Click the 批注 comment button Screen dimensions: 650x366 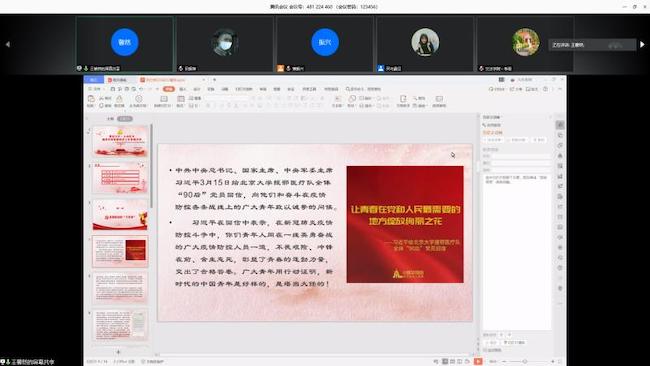[x=532, y=89]
